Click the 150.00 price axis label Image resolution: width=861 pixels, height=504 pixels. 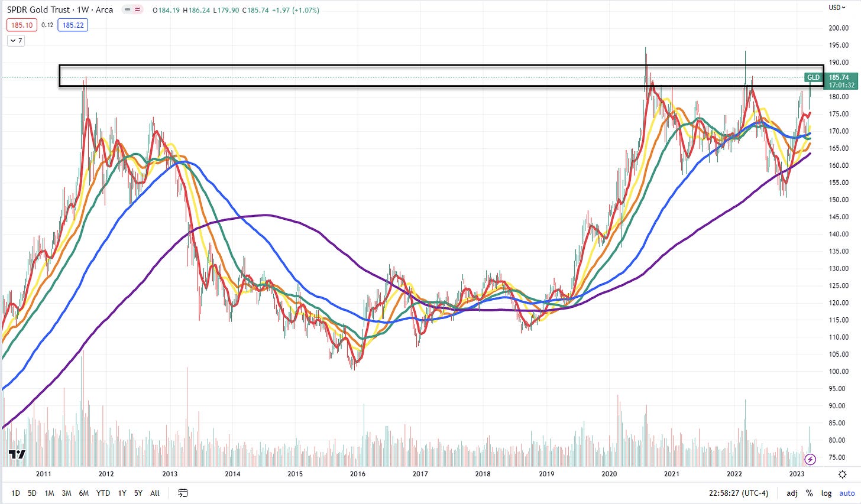(x=839, y=200)
